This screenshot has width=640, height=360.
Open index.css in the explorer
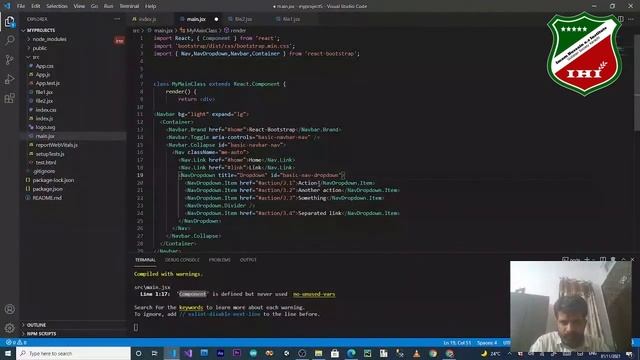[46, 110]
